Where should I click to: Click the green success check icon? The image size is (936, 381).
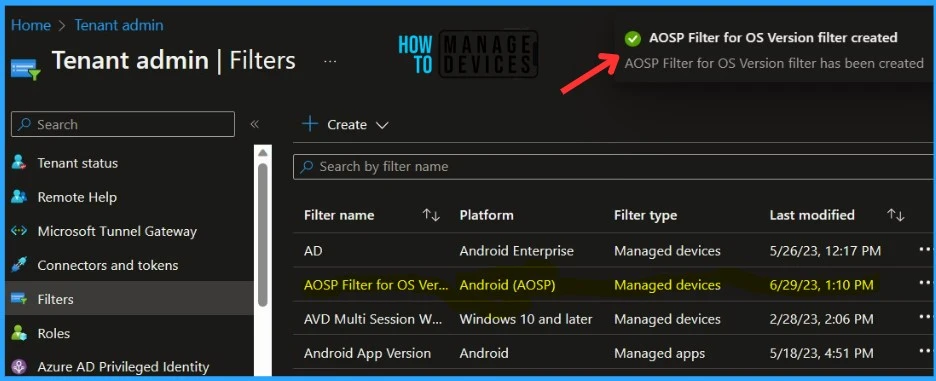(633, 38)
